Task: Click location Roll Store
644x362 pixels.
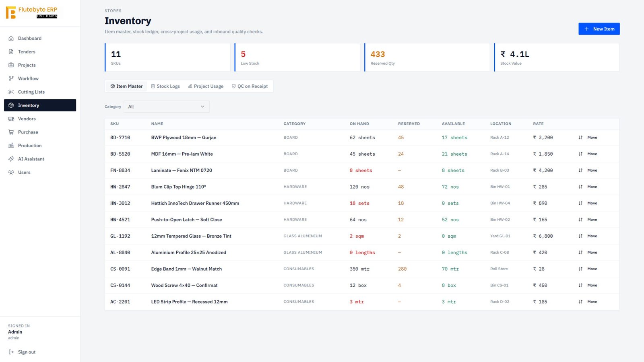Action: [499, 269]
